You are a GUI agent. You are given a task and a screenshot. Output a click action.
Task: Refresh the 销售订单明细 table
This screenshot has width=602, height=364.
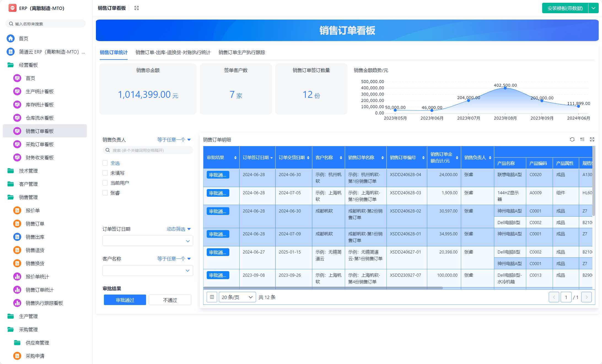point(572,139)
